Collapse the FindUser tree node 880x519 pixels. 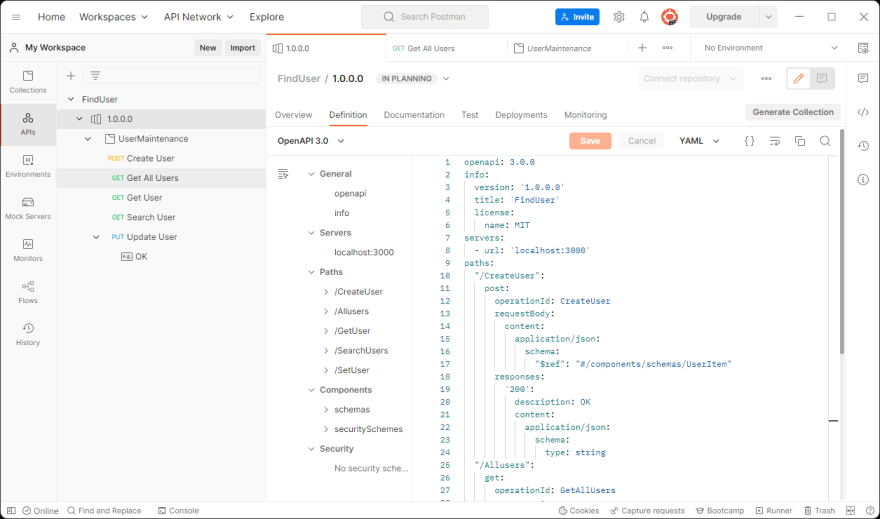[x=71, y=99]
